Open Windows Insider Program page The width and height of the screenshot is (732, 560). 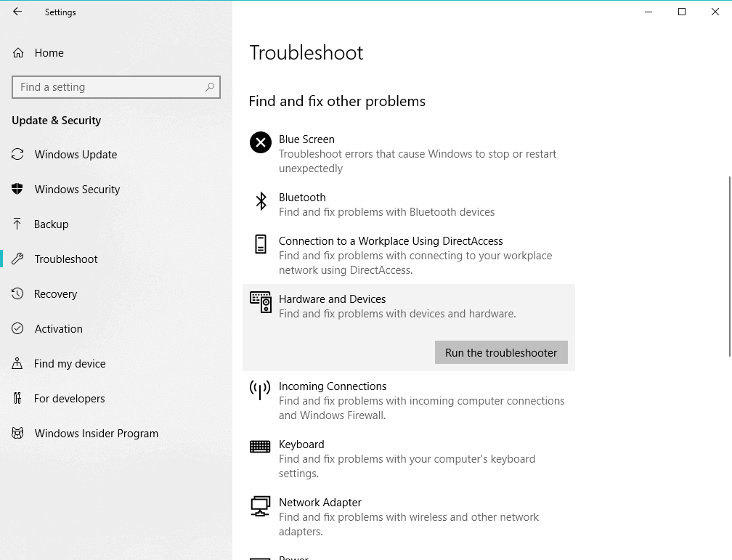(x=96, y=434)
